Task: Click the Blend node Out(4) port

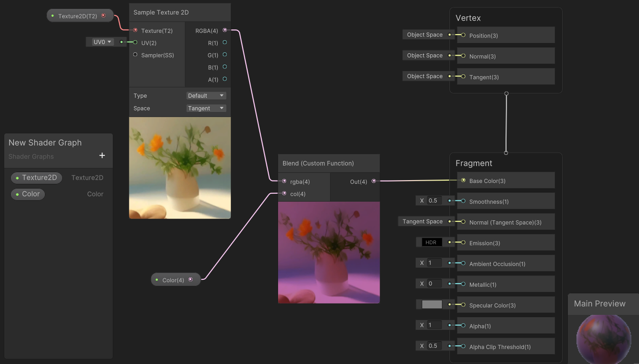Action: tap(374, 181)
